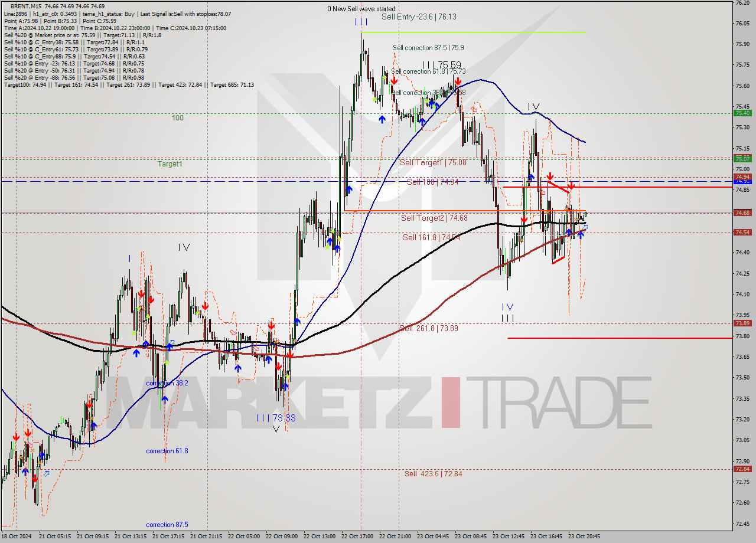
Task: Select the blue 'correction 87.5' label
Action: [x=167, y=525]
